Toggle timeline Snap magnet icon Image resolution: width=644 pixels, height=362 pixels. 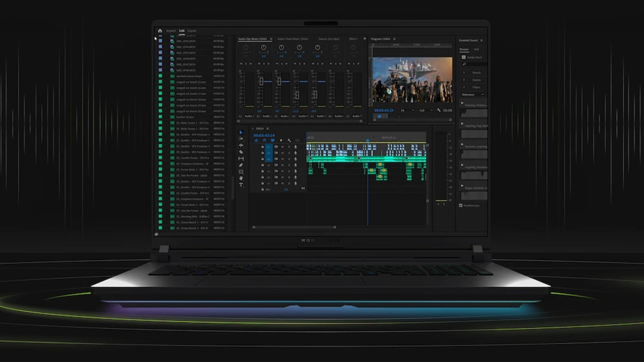coord(264,140)
